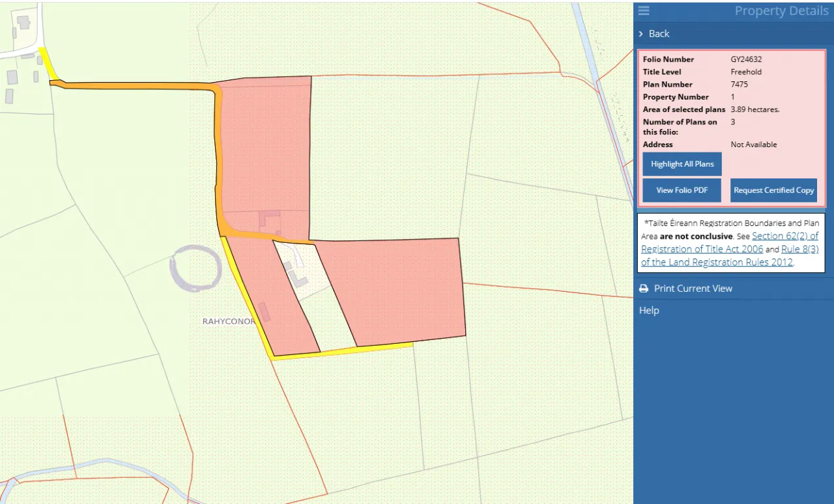Click the Address value Not Available
This screenshot has height=504, width=834.
tap(754, 145)
